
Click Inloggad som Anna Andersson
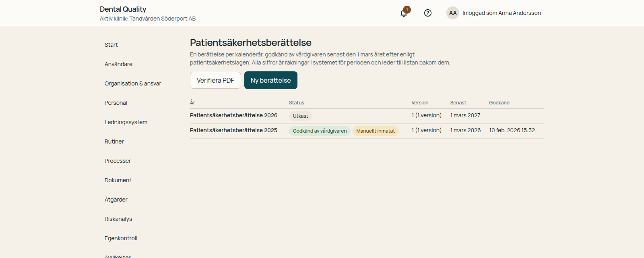coord(502,13)
